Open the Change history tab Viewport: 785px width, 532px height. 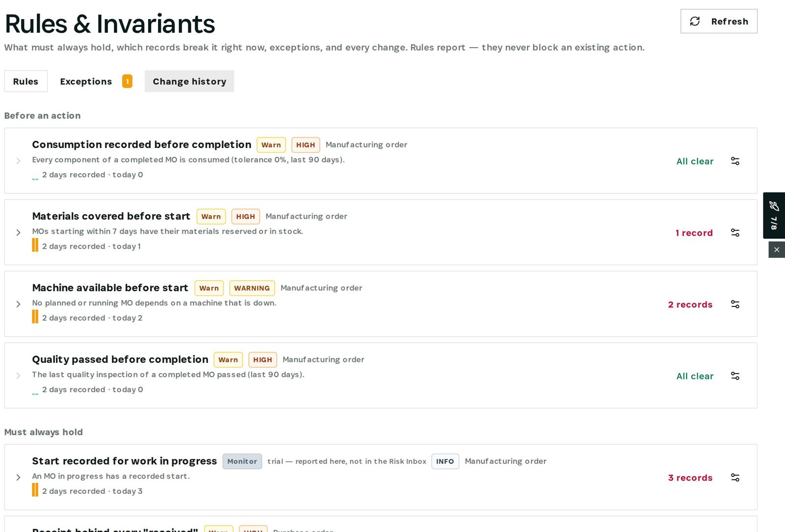(189, 81)
